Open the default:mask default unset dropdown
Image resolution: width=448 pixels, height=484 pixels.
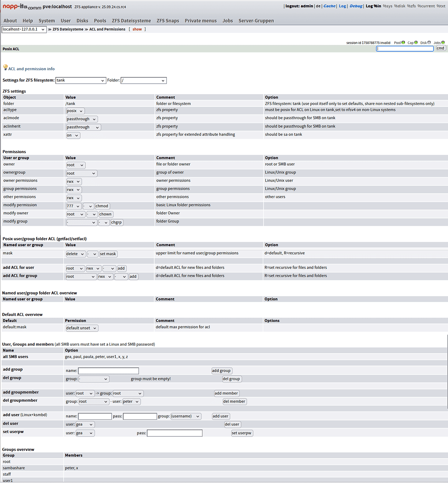coord(82,328)
